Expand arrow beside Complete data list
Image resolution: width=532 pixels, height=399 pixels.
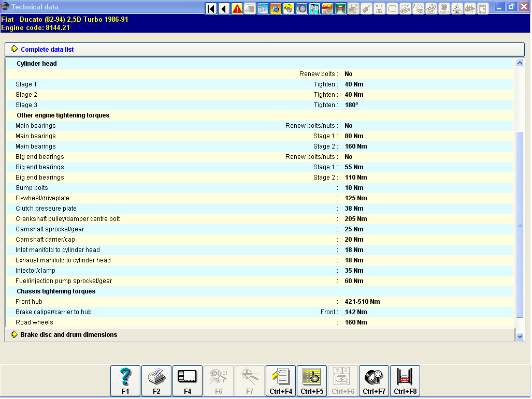pyautogui.click(x=15, y=49)
